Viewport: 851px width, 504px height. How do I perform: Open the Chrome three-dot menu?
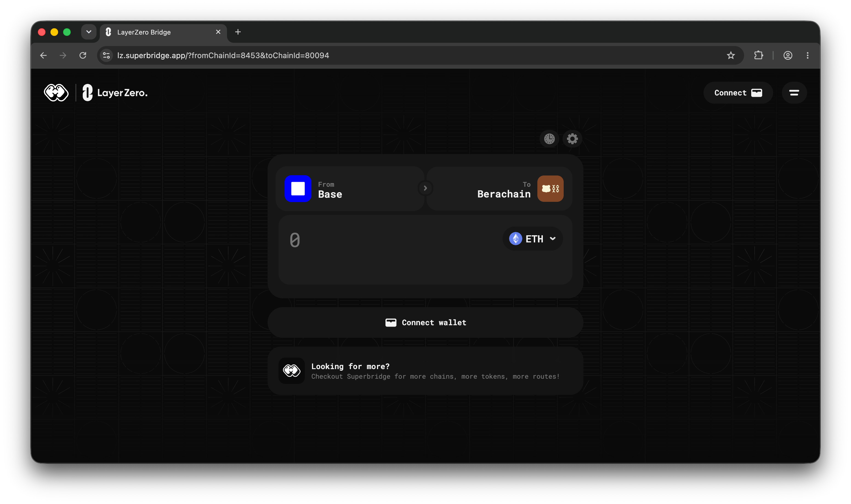tap(808, 55)
